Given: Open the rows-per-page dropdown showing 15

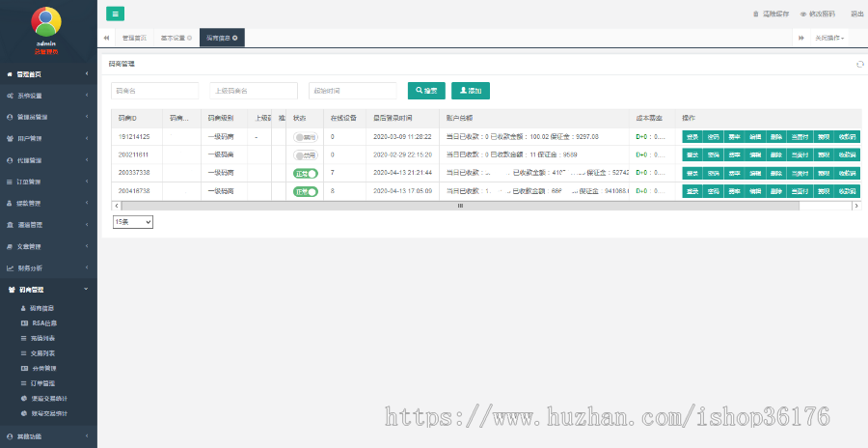Looking at the screenshot, I should [x=133, y=222].
